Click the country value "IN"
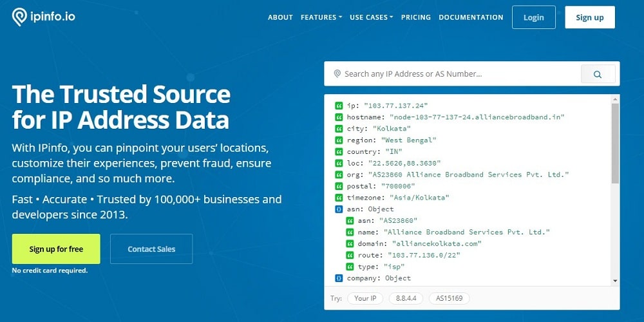This screenshot has width=644, height=322. [x=393, y=151]
